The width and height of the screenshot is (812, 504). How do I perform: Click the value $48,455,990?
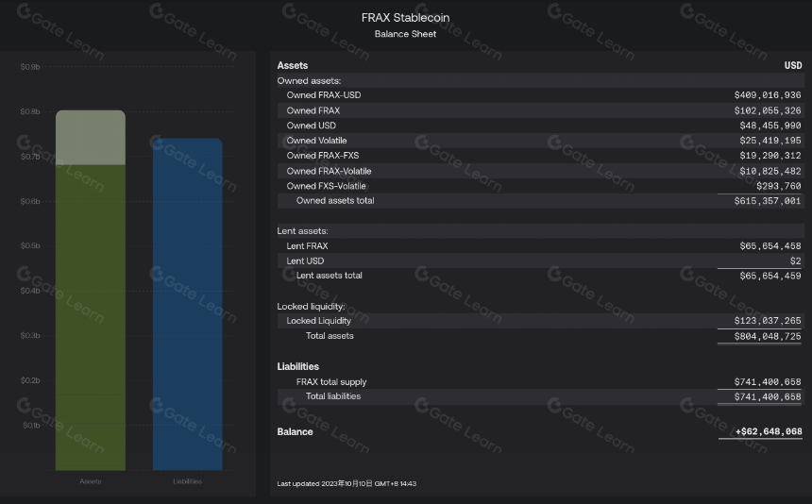pos(770,126)
